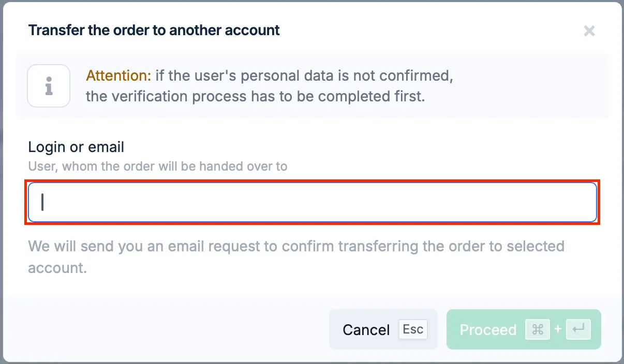Click the plus sign between shortcut keys

(558, 329)
